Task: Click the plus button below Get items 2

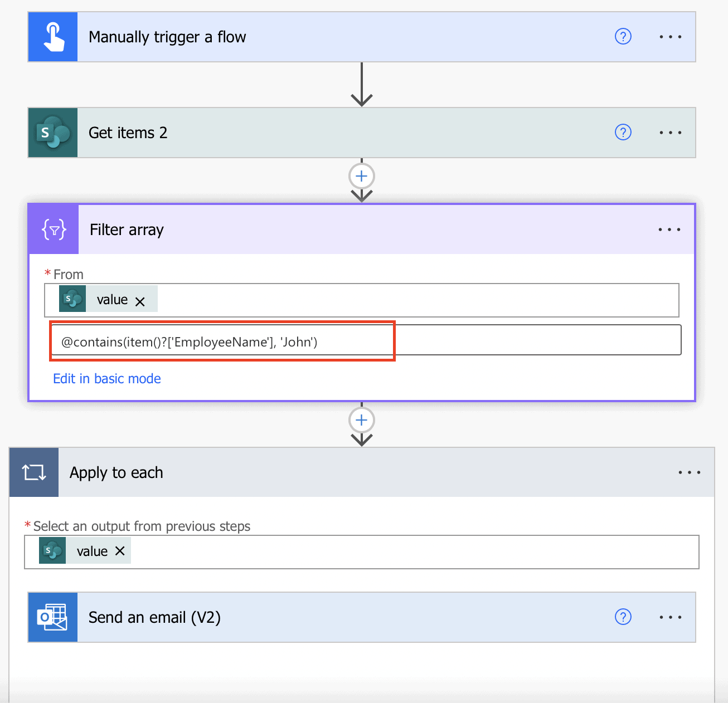Action: pos(361,175)
